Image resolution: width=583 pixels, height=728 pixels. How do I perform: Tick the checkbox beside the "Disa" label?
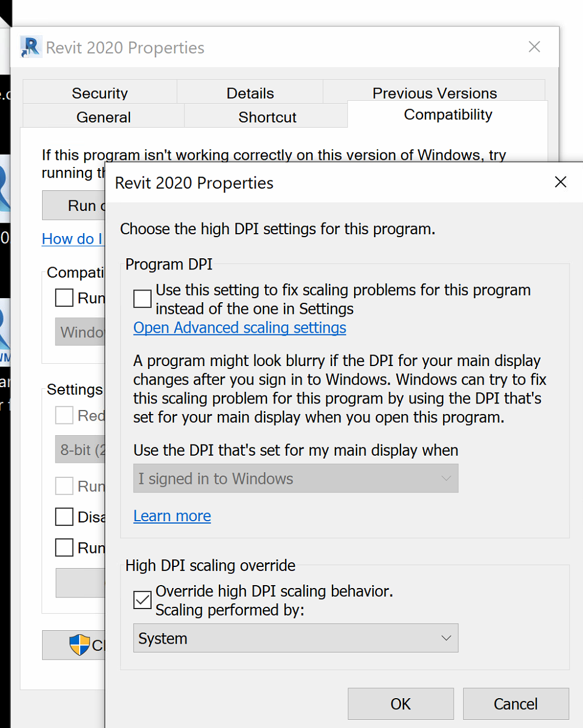(64, 517)
